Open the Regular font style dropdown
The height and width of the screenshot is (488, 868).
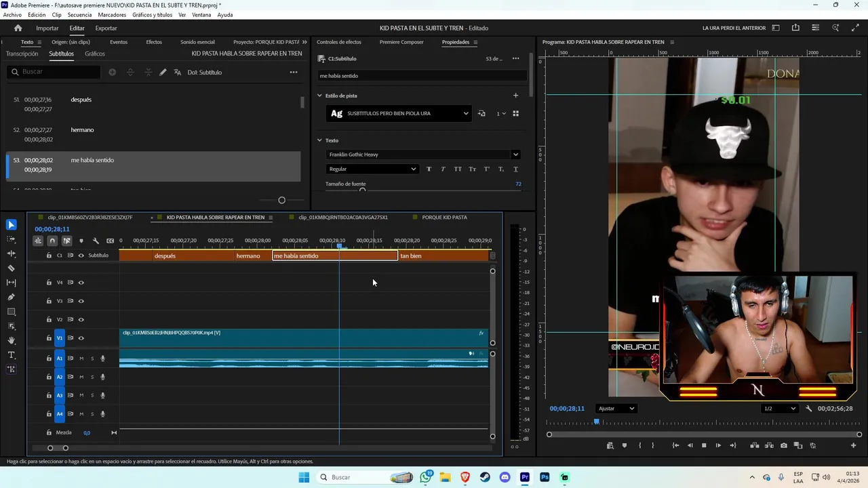[372, 169]
